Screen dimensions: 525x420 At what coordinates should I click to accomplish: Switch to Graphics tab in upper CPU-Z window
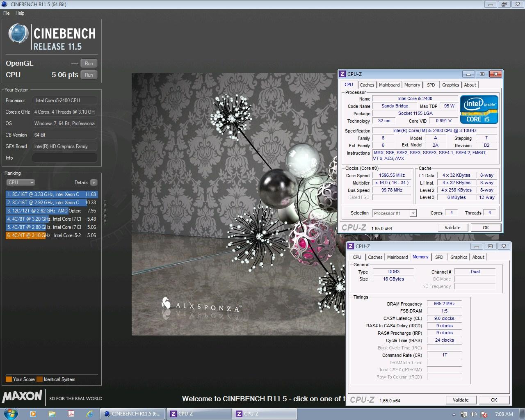(x=450, y=85)
